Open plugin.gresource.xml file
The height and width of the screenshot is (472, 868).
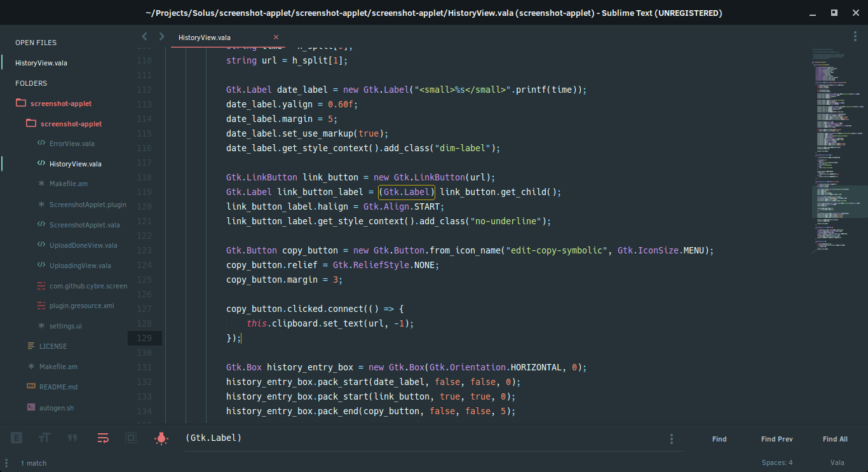(x=82, y=306)
